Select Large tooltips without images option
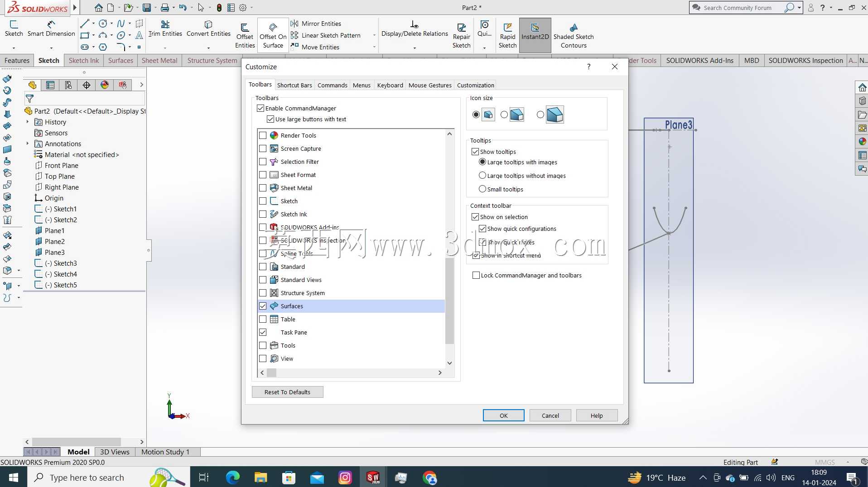Image resolution: width=868 pixels, height=487 pixels. pos(482,175)
